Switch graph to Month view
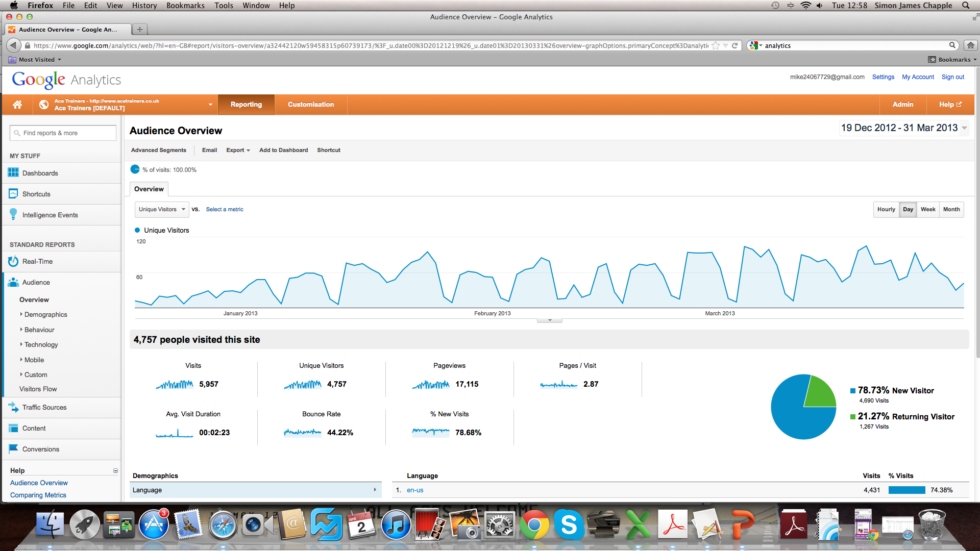 (951, 209)
